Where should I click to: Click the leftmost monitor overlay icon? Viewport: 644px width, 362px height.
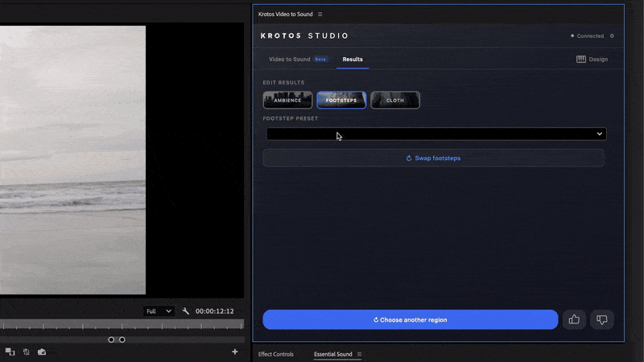click(10, 352)
